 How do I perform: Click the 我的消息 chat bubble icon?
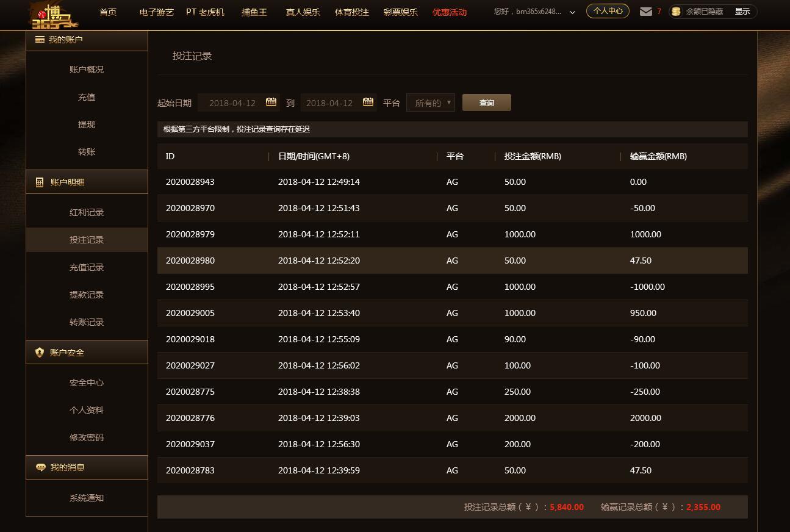(40, 467)
